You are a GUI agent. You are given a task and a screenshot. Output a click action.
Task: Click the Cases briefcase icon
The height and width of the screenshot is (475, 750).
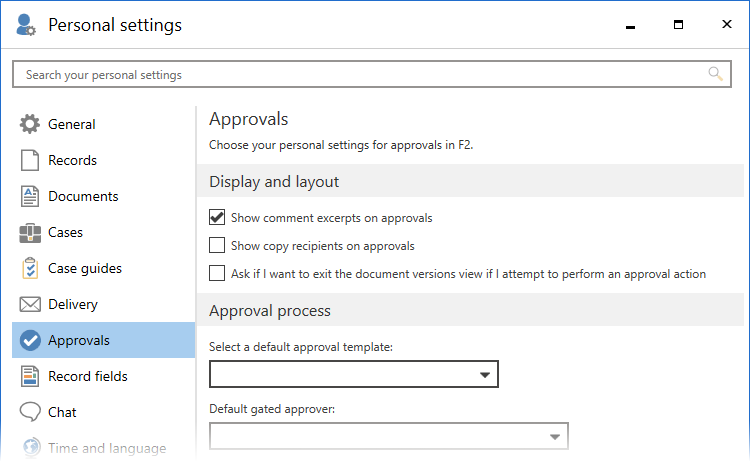[x=30, y=233]
